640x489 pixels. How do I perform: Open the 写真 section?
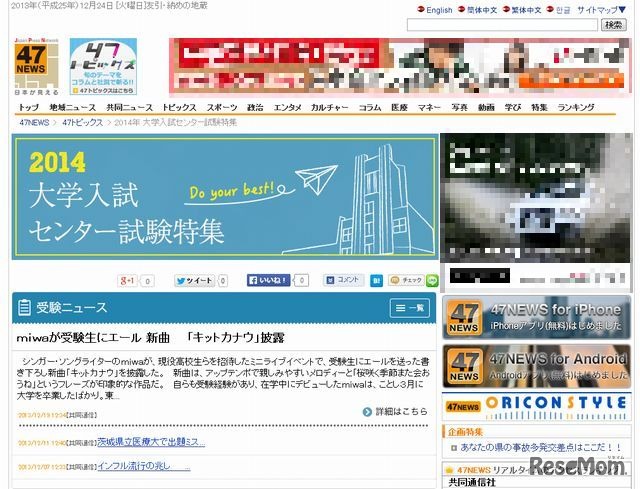click(459, 107)
